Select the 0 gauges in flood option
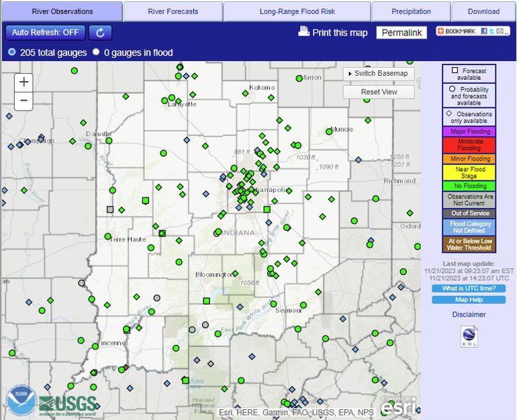This screenshot has height=420, width=517. (x=96, y=52)
